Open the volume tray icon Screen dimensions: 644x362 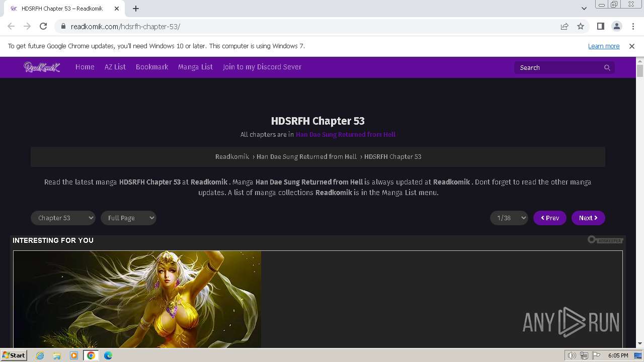[x=572, y=355]
